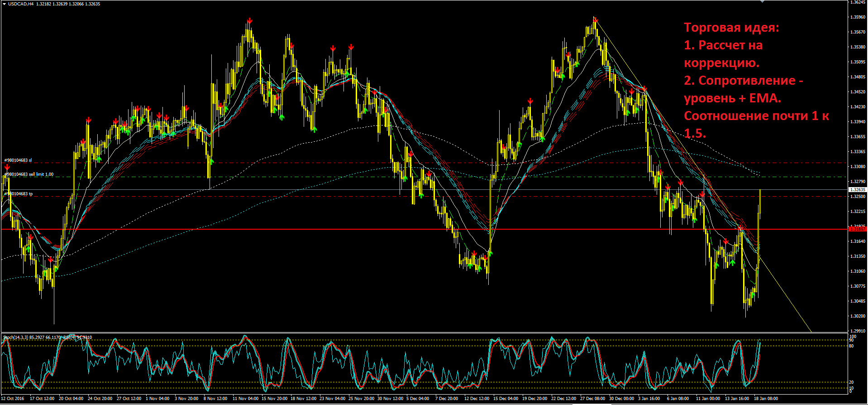Screen dimensions: 868x405
Task: Click the 15 Nov 20:00 time label
Action: 274,399
